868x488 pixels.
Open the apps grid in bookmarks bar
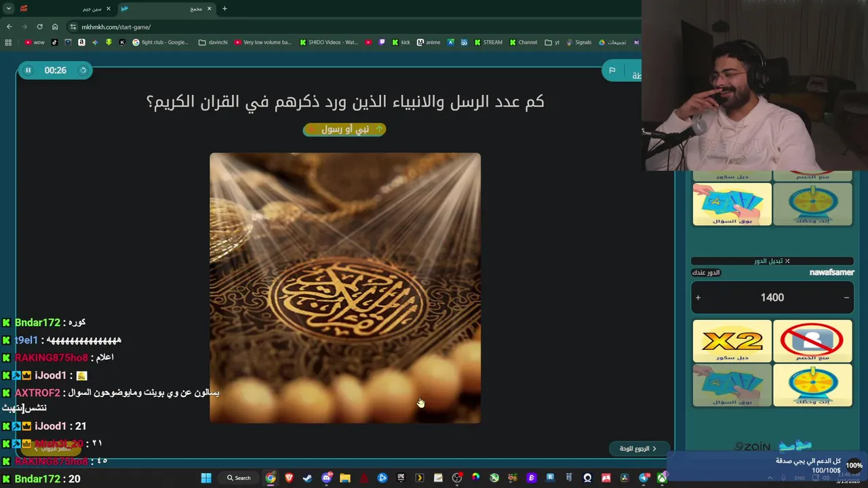point(8,42)
